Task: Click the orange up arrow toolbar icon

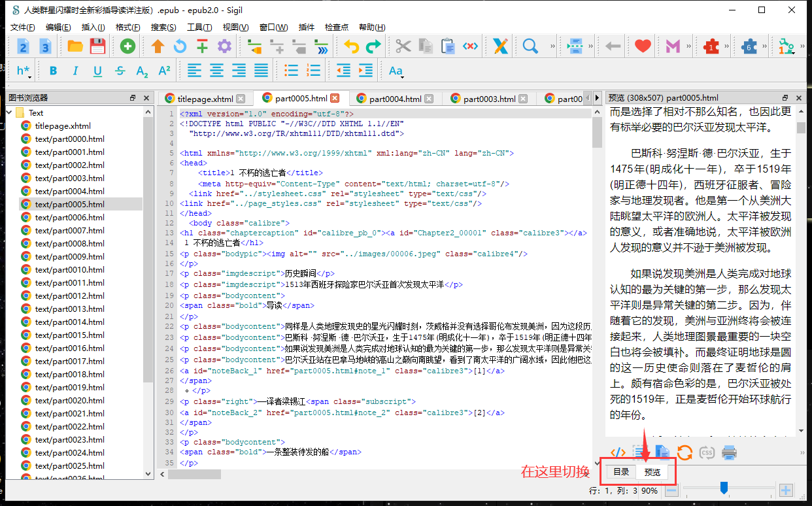Action: 158,46
